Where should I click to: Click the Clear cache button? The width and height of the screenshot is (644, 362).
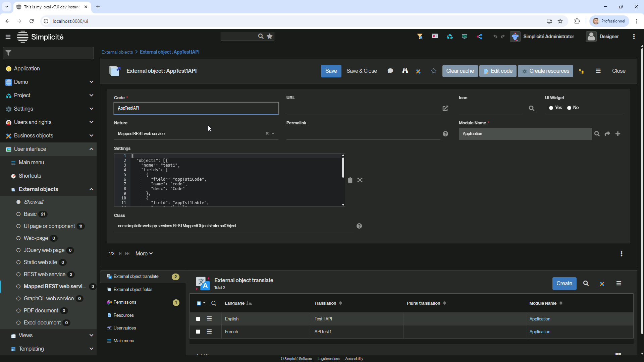460,71
